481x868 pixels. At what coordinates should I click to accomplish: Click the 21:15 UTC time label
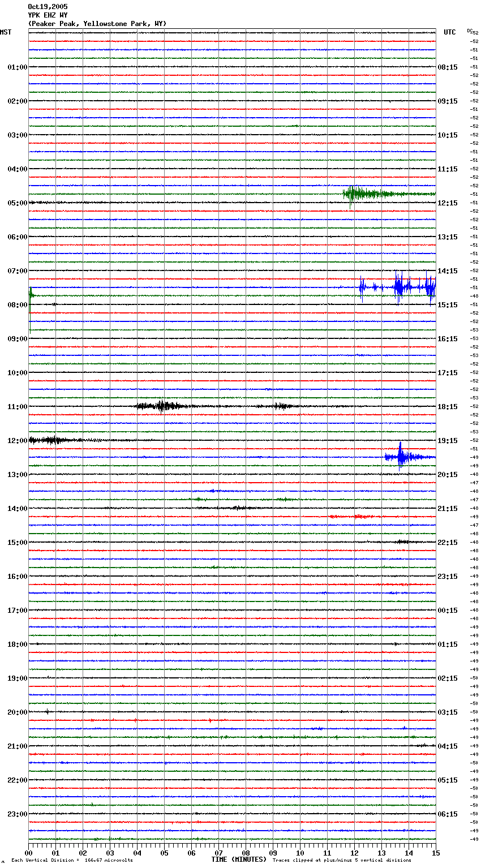pos(448,509)
